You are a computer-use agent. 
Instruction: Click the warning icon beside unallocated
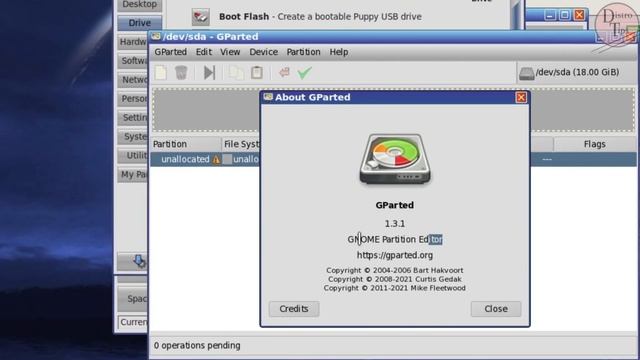[216, 160]
